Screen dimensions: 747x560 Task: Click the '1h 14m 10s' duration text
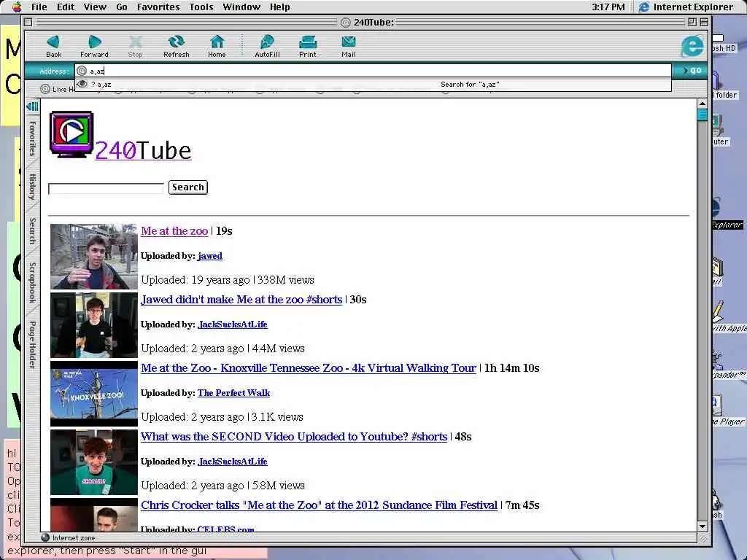coord(511,368)
